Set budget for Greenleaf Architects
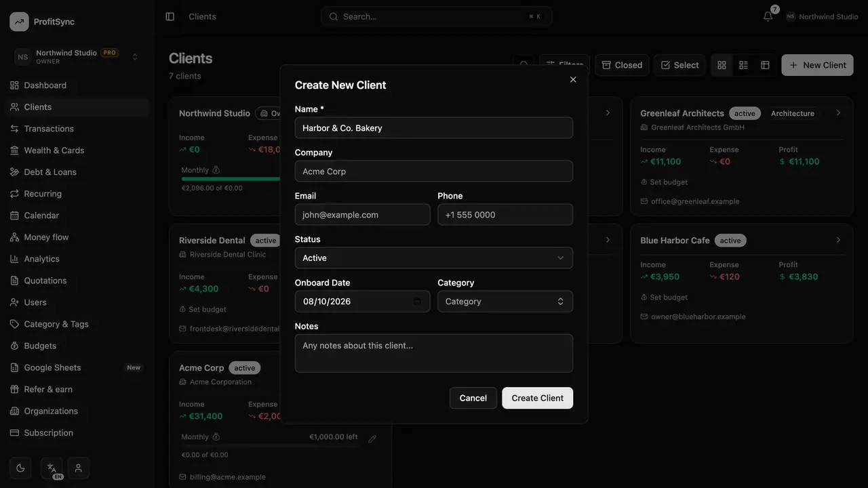Viewport: 868px width, 488px height. [664, 182]
